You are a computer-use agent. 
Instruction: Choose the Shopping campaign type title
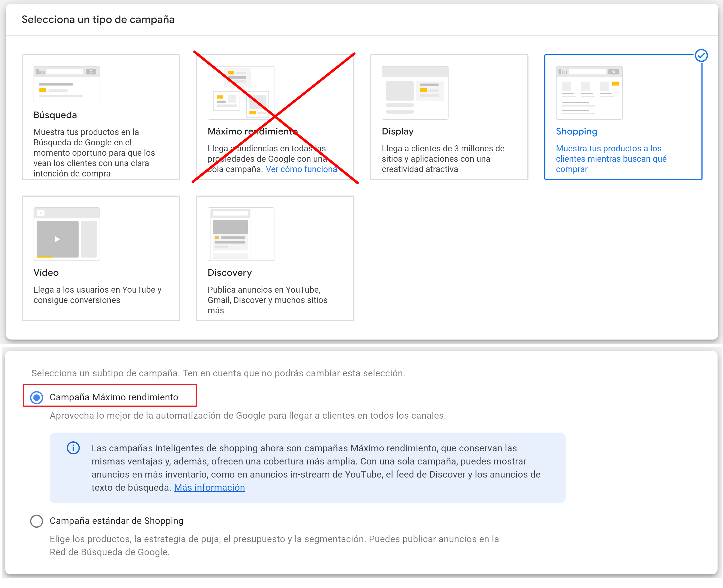577,131
